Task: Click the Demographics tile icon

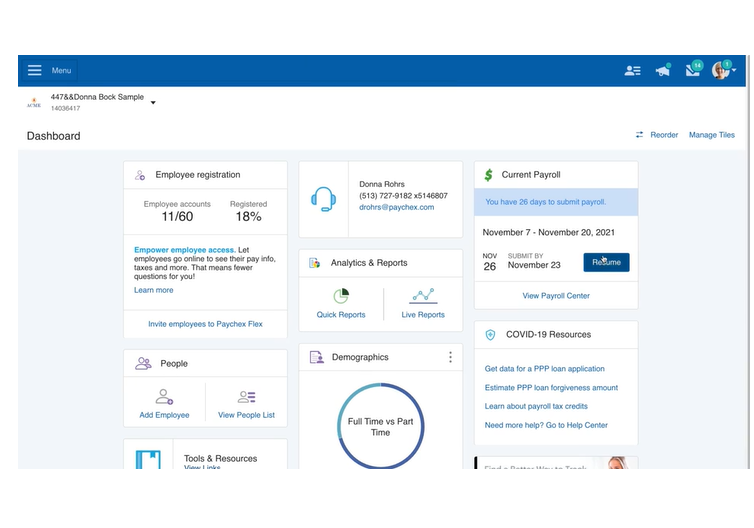Action: coord(316,357)
